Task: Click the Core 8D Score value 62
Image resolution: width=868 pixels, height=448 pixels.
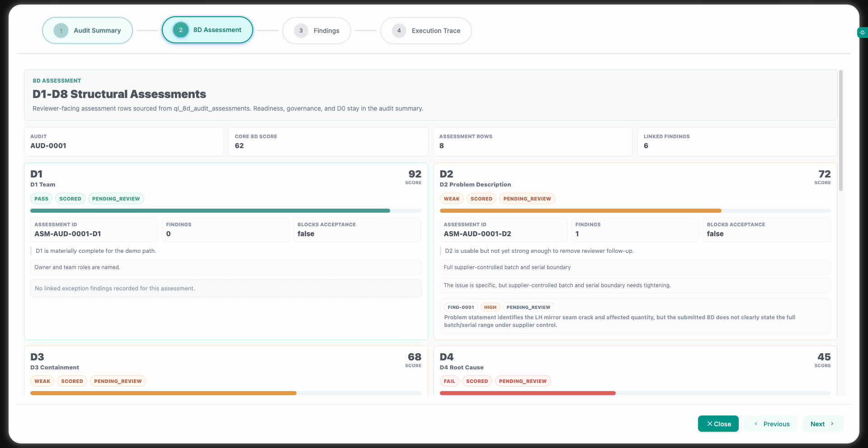Action: click(x=239, y=146)
